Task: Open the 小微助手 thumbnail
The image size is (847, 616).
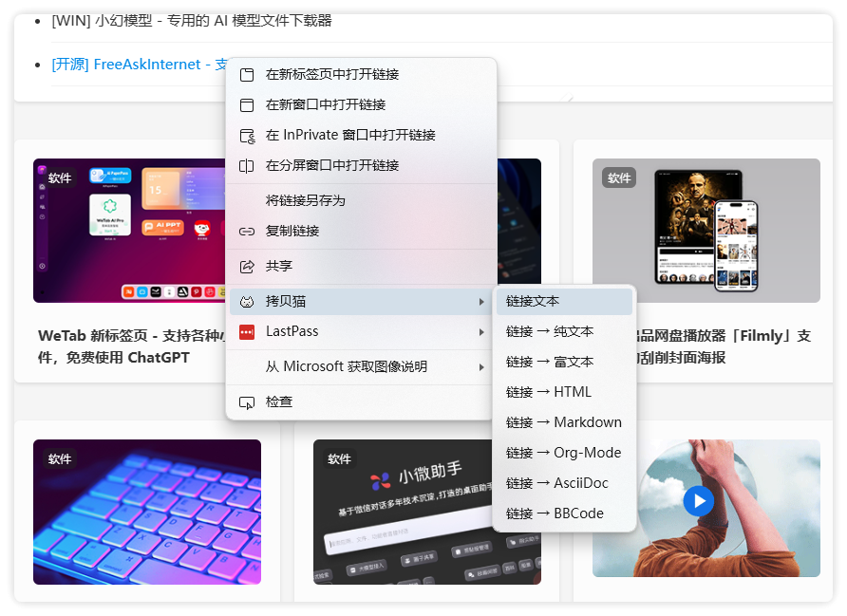Action: click(403, 512)
